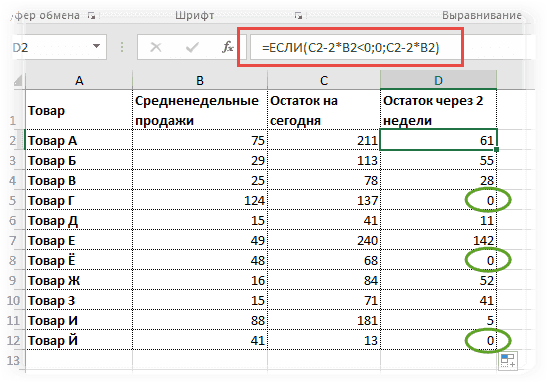The image size is (548, 383).
Task: Click cell with value 211
Action: click(x=324, y=140)
